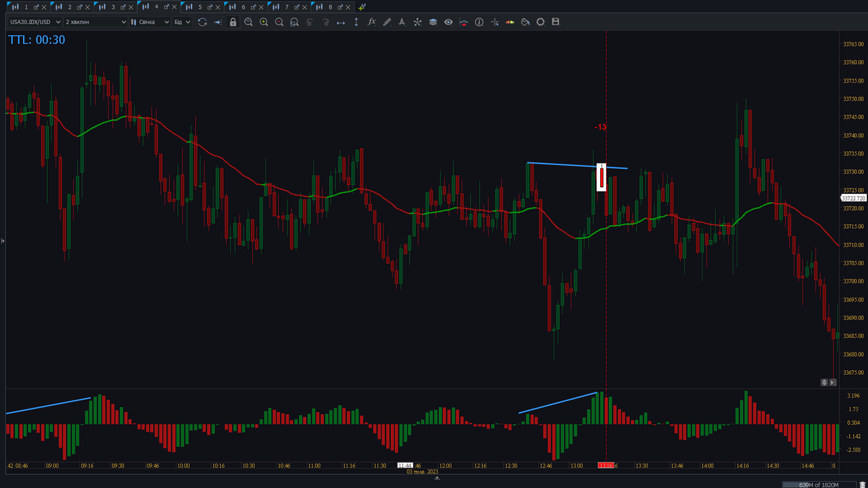Viewport: 868px width, 488px height.
Task: Select the horizontal double-arrow tool
Action: pyautogui.click(x=340, y=22)
